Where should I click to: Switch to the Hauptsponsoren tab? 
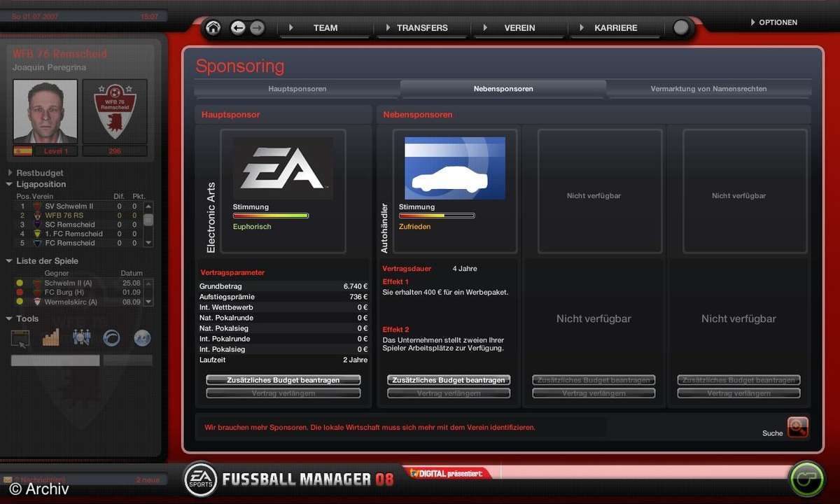click(x=297, y=89)
